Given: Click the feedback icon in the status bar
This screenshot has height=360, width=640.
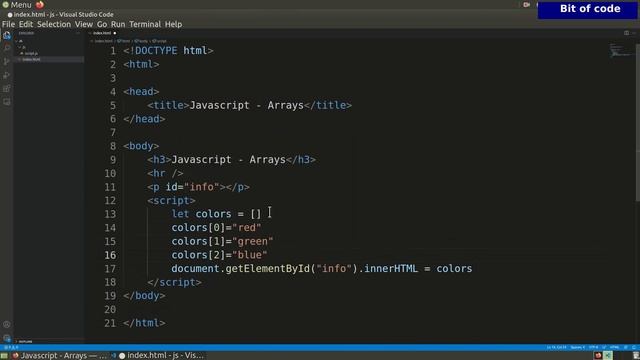Looking at the screenshot, I should (626, 348).
